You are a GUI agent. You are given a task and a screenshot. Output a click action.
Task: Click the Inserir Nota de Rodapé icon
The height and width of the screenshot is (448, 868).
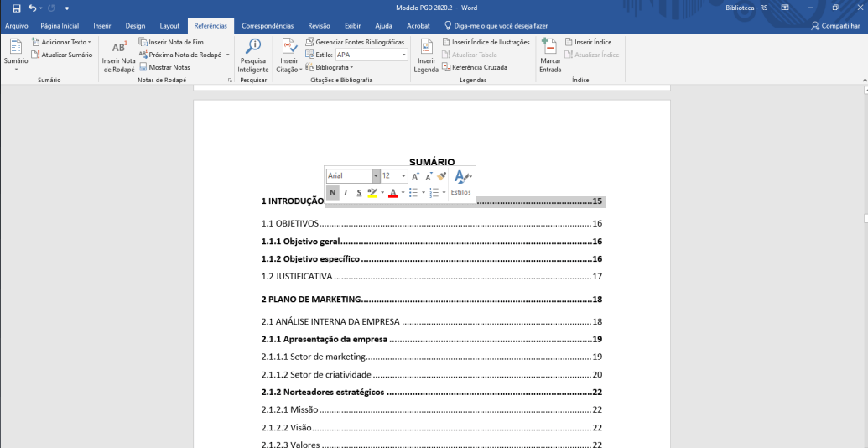(x=118, y=48)
